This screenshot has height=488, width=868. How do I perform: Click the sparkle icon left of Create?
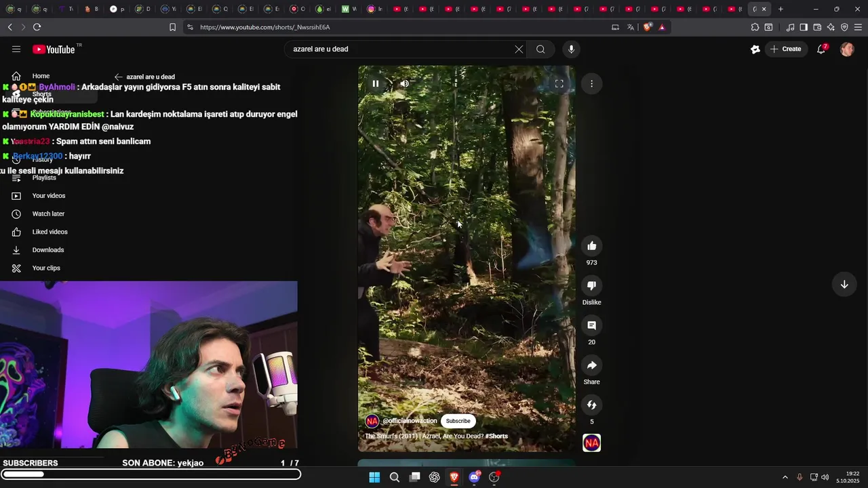(x=755, y=49)
